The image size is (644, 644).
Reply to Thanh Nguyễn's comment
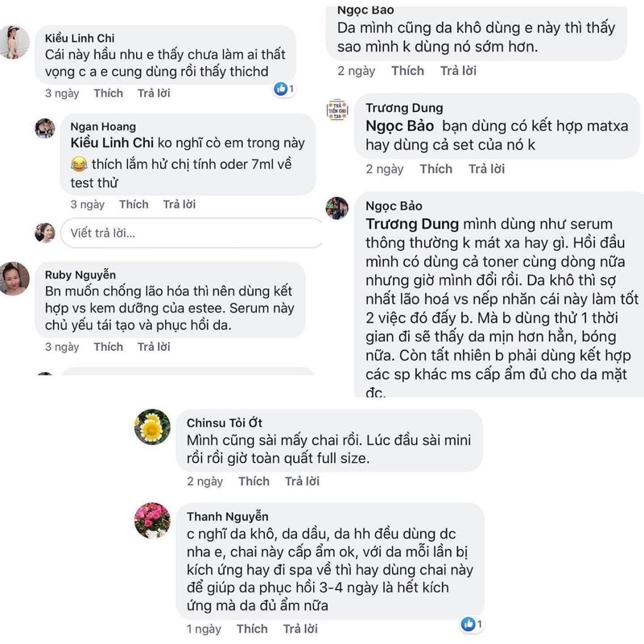(x=300, y=629)
